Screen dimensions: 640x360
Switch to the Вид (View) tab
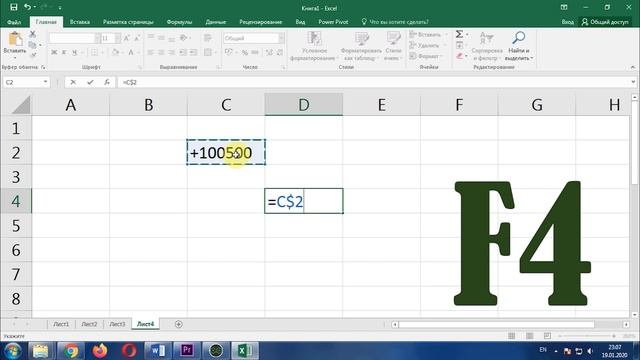300,22
